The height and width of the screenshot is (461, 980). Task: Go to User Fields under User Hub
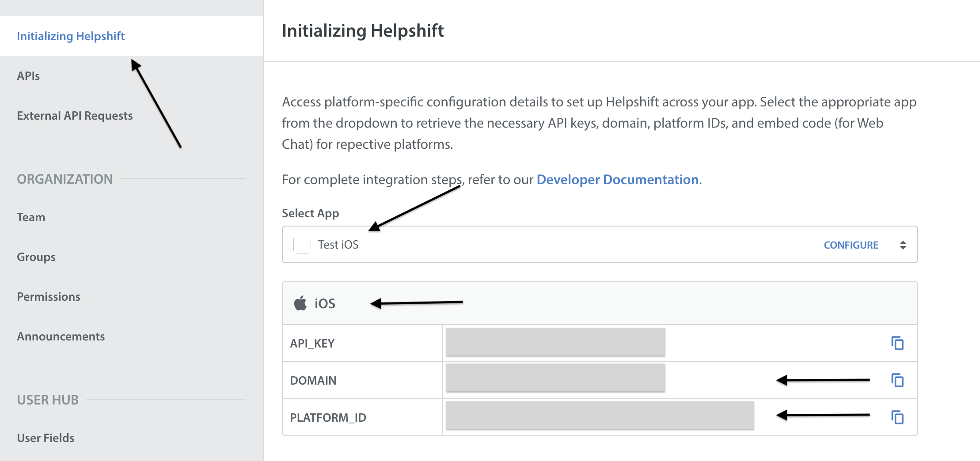pos(46,438)
